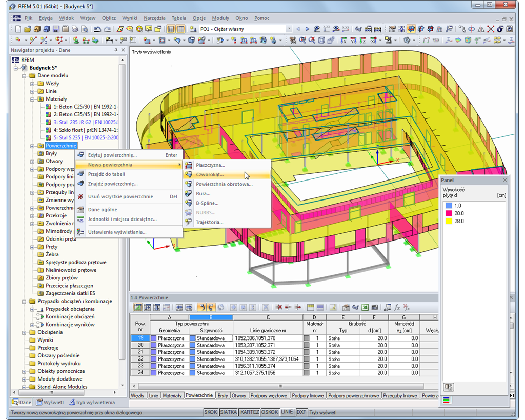Screen dimensions: 525x420
Task: Click the Print preview magnifier icon
Action: 85,29
